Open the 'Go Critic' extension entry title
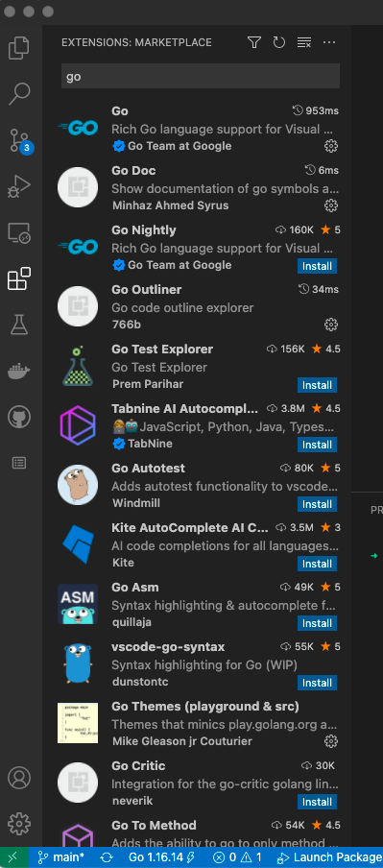This screenshot has width=383, height=868. coord(138,765)
